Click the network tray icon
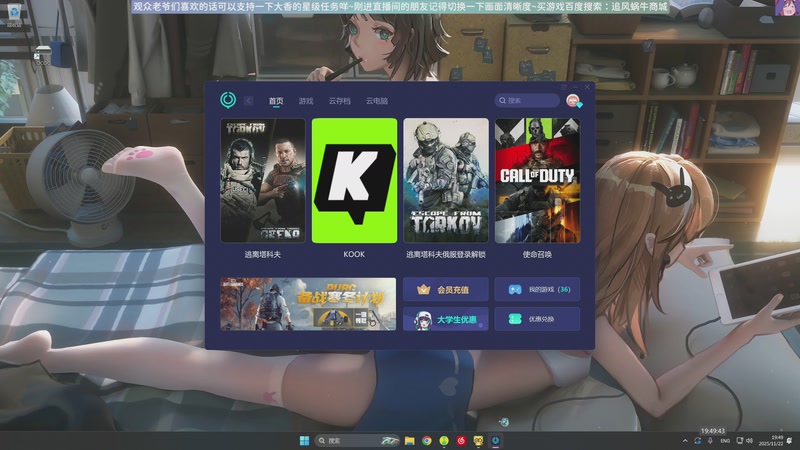 click(739, 441)
